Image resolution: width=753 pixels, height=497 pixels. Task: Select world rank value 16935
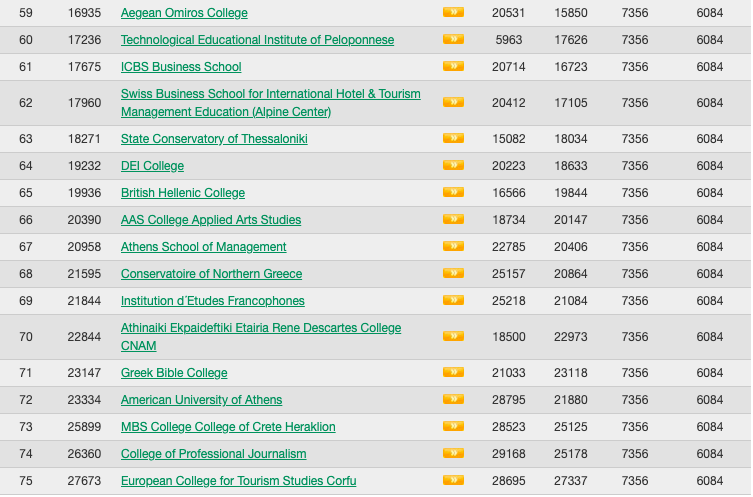pos(85,13)
